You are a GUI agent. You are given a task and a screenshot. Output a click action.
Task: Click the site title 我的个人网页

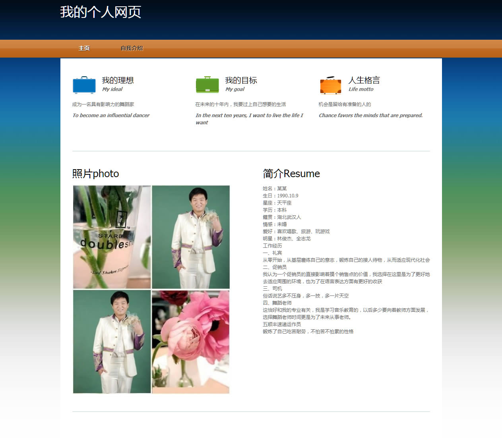(101, 12)
